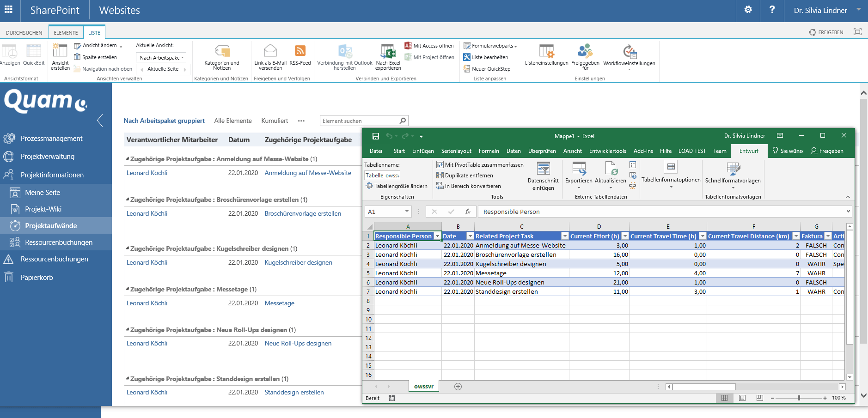Image resolution: width=868 pixels, height=418 pixels.
Task: Click the Freigeben button in Excel
Action: [830, 151]
